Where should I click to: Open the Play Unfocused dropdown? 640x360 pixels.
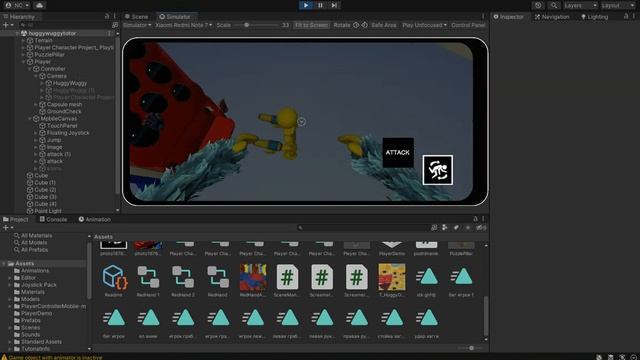424,25
